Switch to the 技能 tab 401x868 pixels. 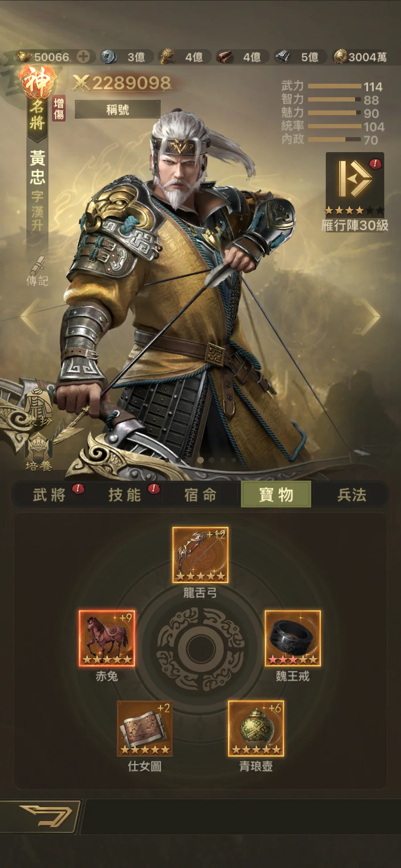[x=125, y=494]
